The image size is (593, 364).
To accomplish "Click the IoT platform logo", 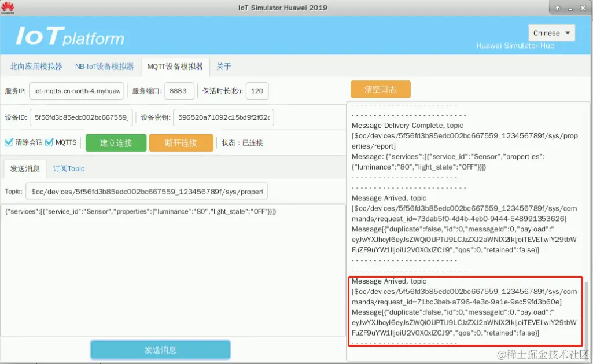I will (x=70, y=36).
